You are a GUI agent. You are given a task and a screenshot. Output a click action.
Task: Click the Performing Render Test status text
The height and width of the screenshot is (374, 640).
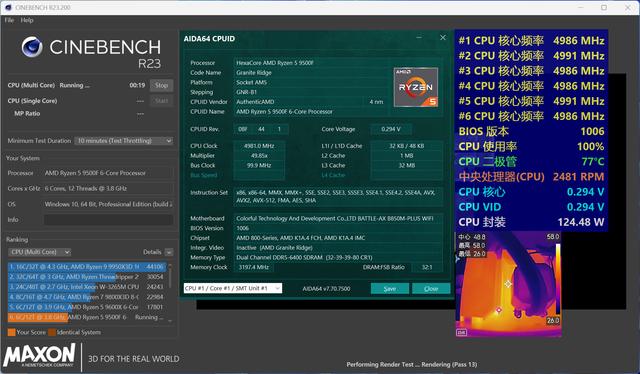[411, 364]
